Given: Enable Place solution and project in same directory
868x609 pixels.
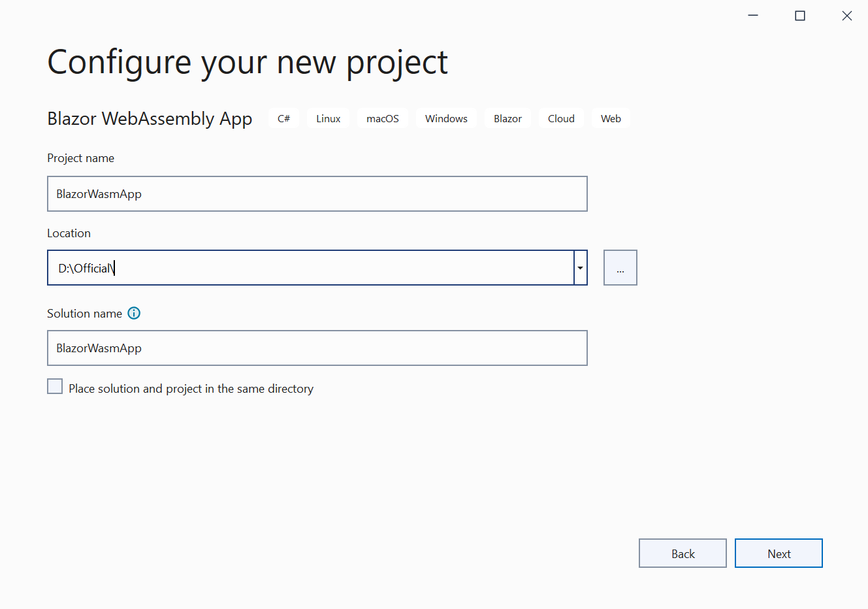Looking at the screenshot, I should pos(56,387).
